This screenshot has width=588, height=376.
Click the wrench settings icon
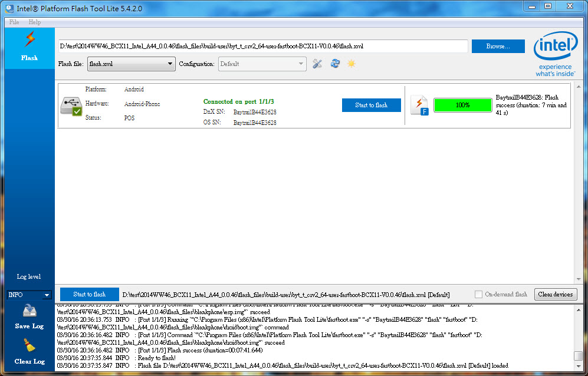317,64
